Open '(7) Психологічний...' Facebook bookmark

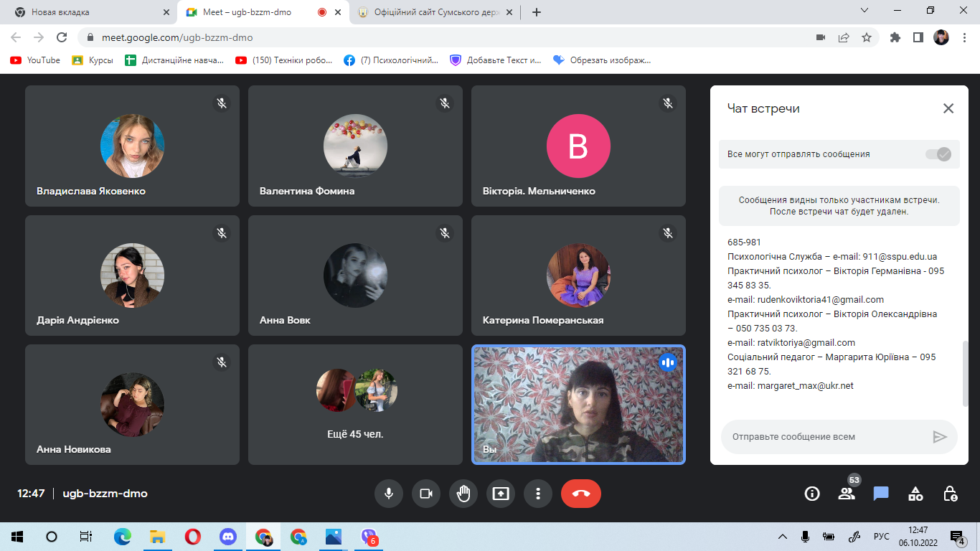(391, 60)
